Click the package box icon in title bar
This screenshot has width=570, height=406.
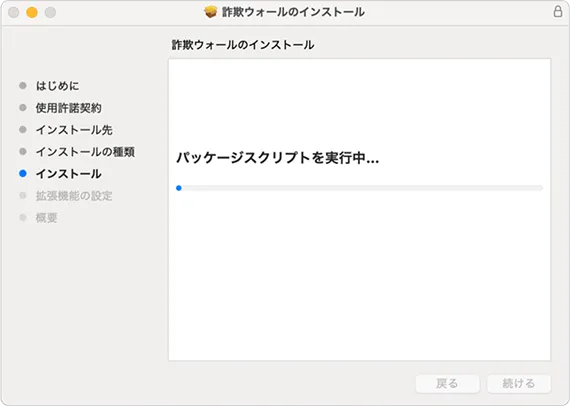(x=210, y=12)
